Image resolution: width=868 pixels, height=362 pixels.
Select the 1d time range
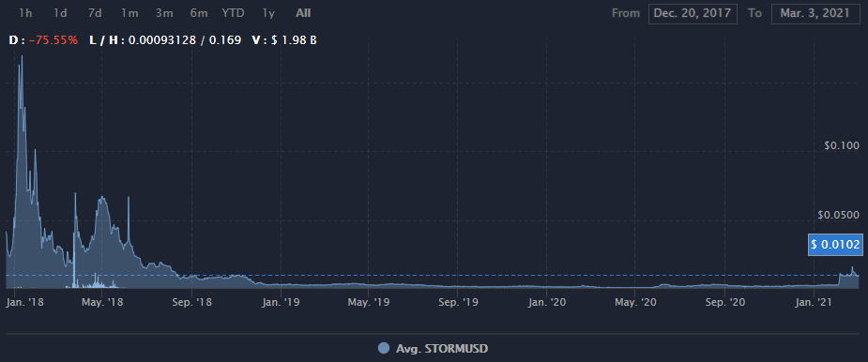(x=60, y=13)
